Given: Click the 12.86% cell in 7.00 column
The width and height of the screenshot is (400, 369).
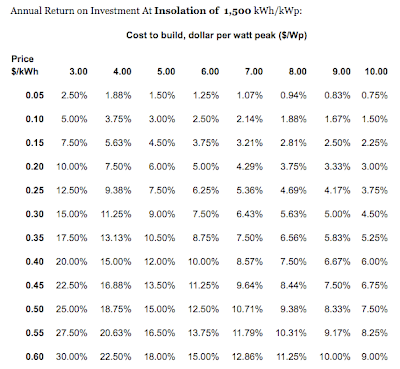Looking at the screenshot, I should (247, 357).
